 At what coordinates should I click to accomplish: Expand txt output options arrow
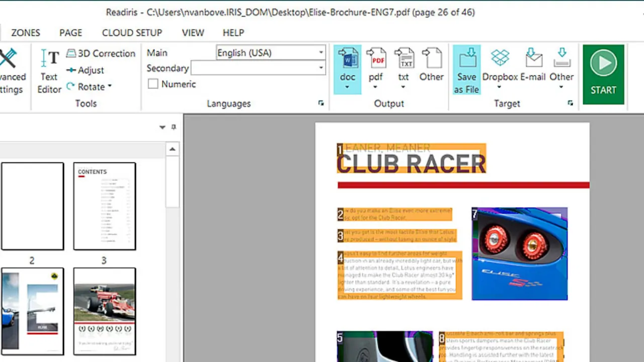point(404,87)
